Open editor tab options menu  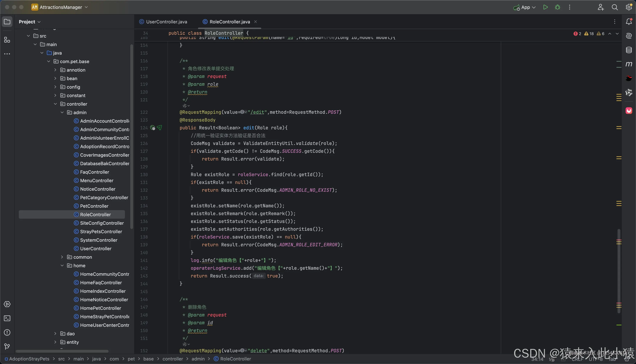pyautogui.click(x=615, y=22)
